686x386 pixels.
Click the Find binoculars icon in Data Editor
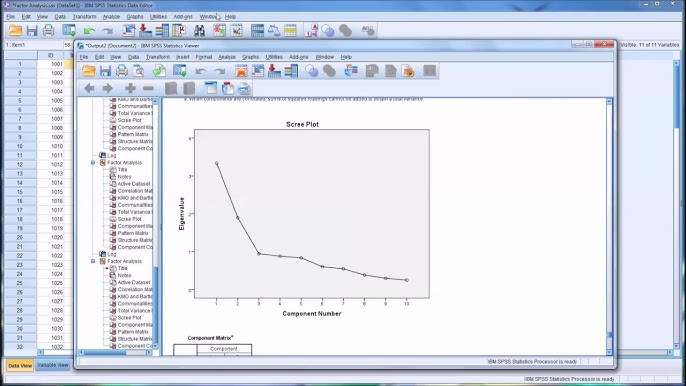click(200, 31)
